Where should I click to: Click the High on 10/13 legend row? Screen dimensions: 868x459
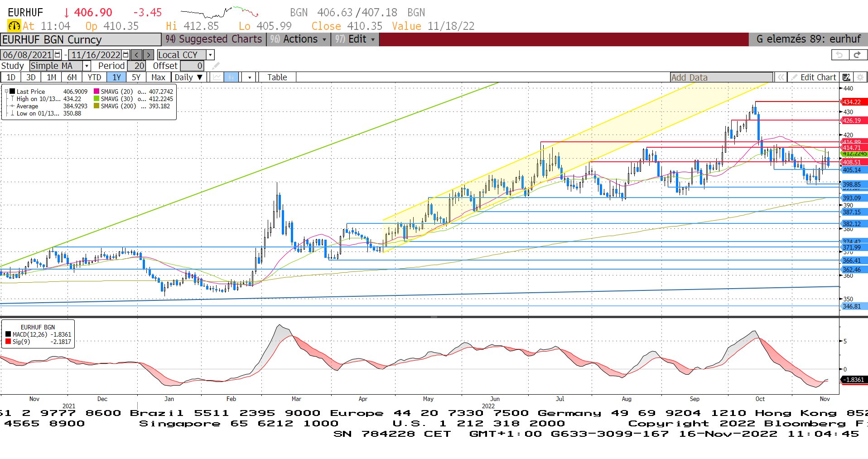click(x=48, y=99)
